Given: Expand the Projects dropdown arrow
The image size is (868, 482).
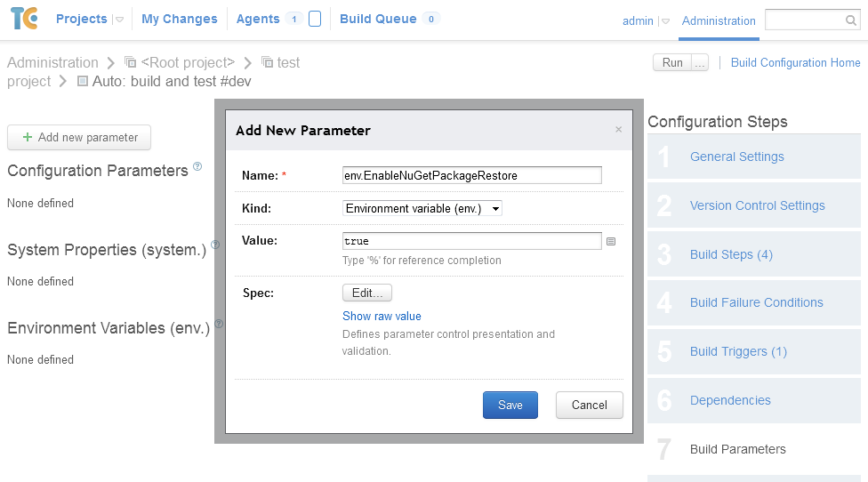Looking at the screenshot, I should coord(119,20).
